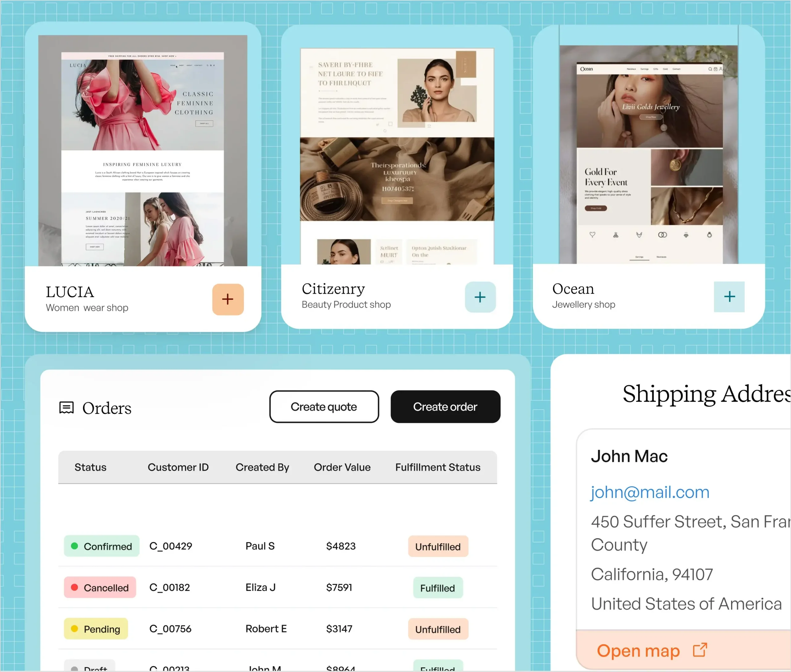Click Fulfilled badge in the C_00182 row
Screen dimensions: 791x672
(438, 588)
